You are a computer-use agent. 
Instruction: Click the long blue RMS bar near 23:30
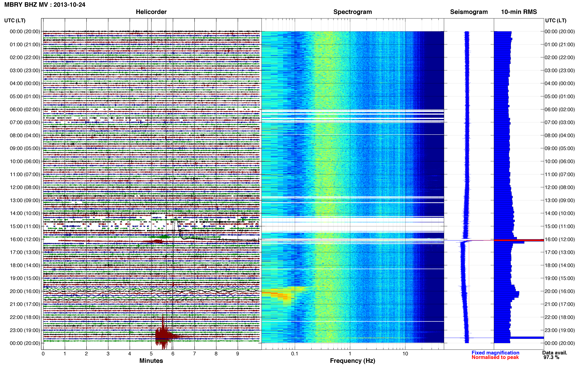(519, 338)
